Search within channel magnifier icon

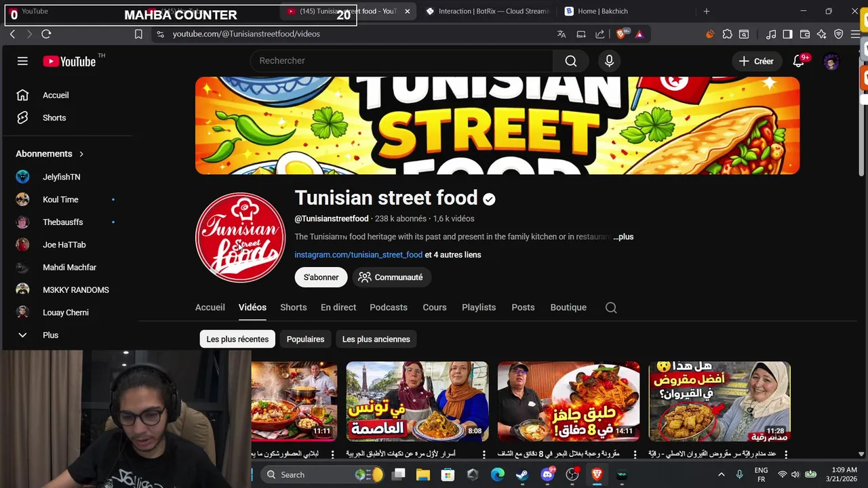[x=611, y=308]
